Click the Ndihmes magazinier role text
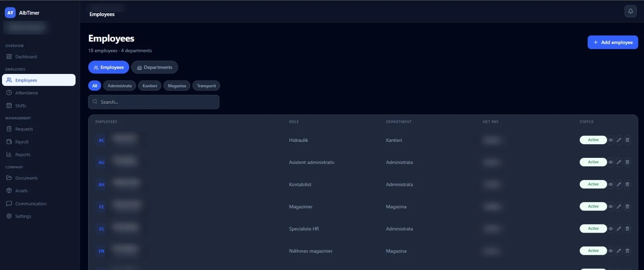Screen dimensions: 644x270 coord(311,251)
